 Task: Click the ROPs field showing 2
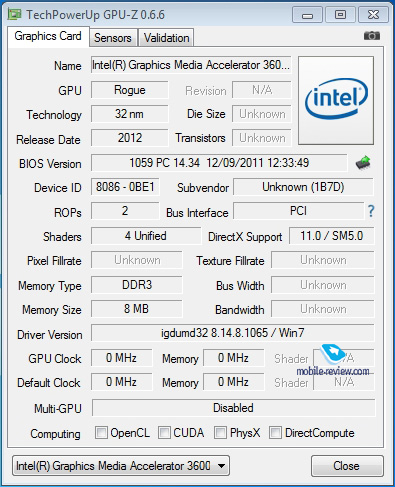pos(125,211)
